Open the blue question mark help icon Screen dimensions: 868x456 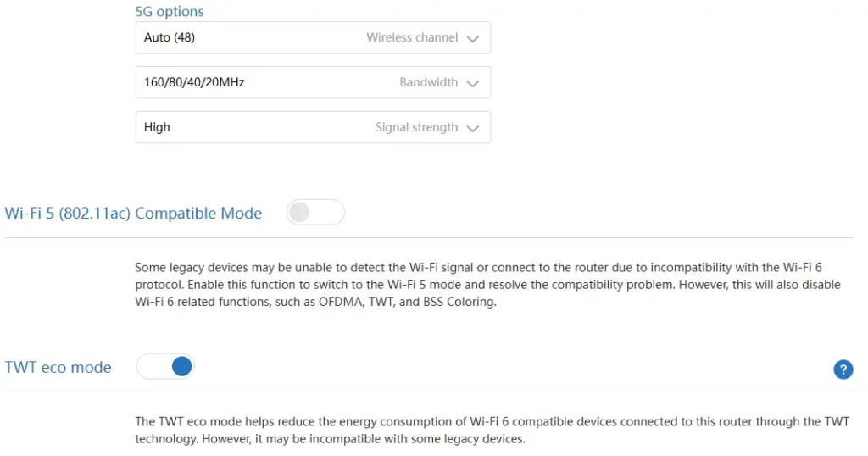click(x=843, y=369)
